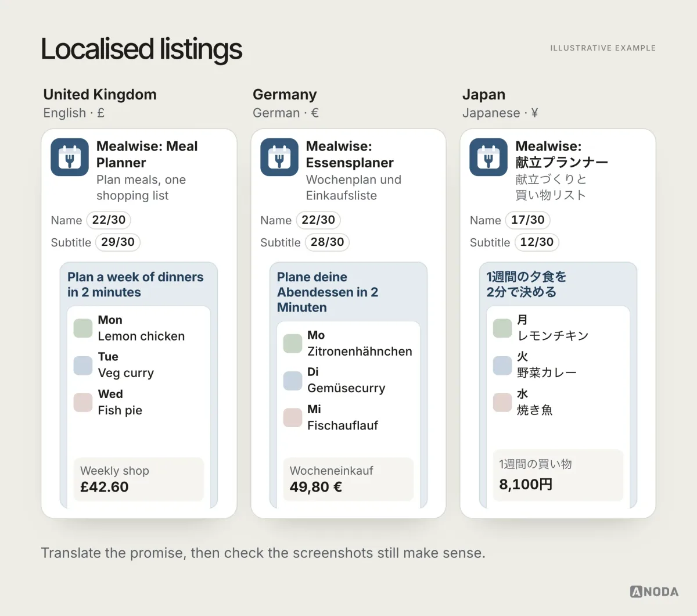
Task: Open the Weekly shop £42.60 box
Action: click(x=138, y=479)
